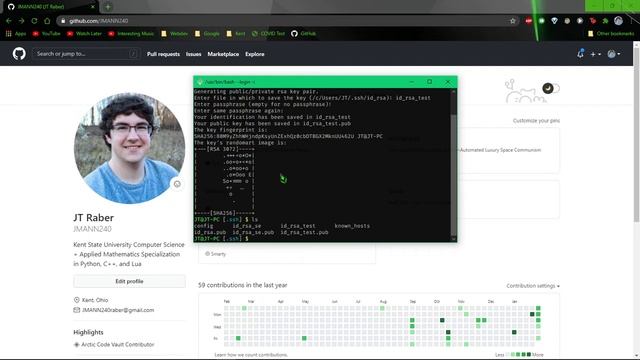Click the GitHub Octocat home logo

click(19, 53)
